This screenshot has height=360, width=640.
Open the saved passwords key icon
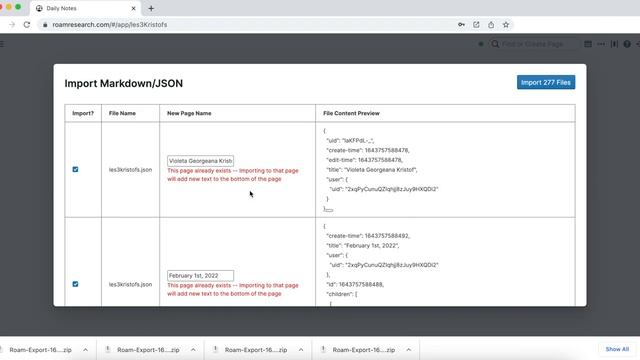pyautogui.click(x=461, y=24)
